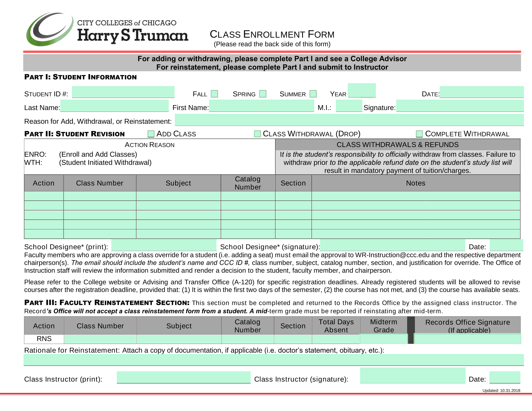Click first row Catalog Number cell in Part II
This screenshot has height=411, width=532.
pyautogui.click(x=248, y=196)
